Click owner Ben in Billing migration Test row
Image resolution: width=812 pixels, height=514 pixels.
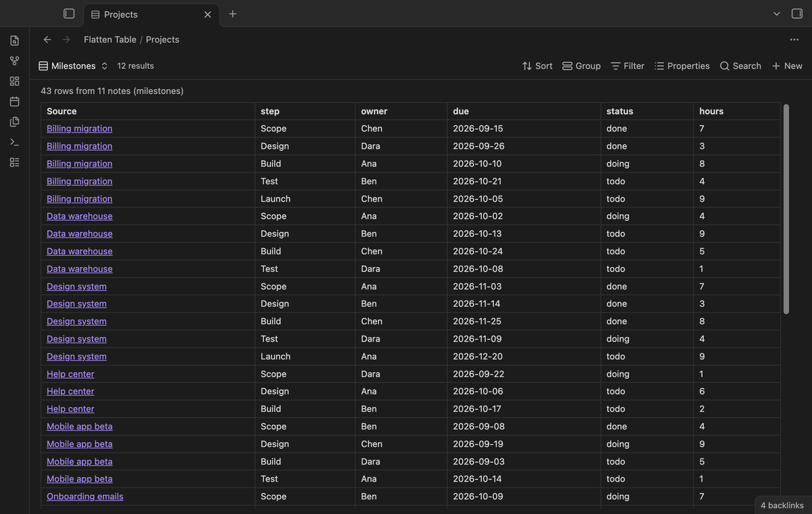coord(369,181)
